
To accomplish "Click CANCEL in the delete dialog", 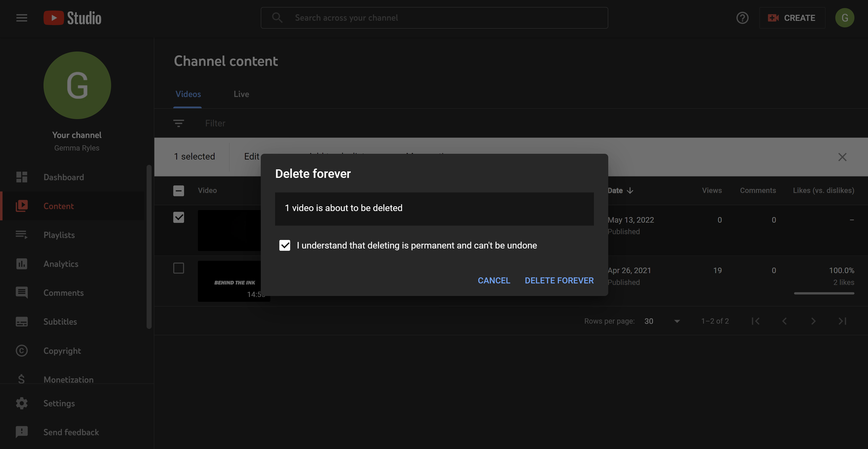I will [x=494, y=280].
